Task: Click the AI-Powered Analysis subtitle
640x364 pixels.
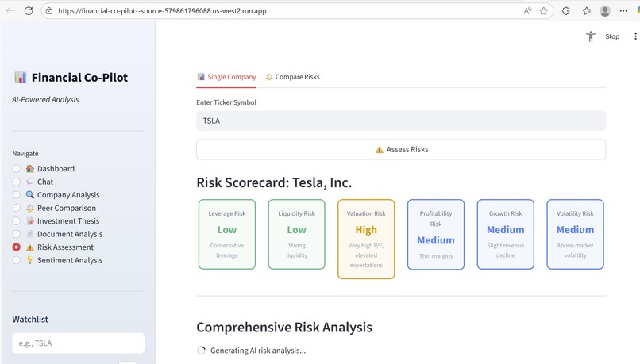Action: coord(45,99)
